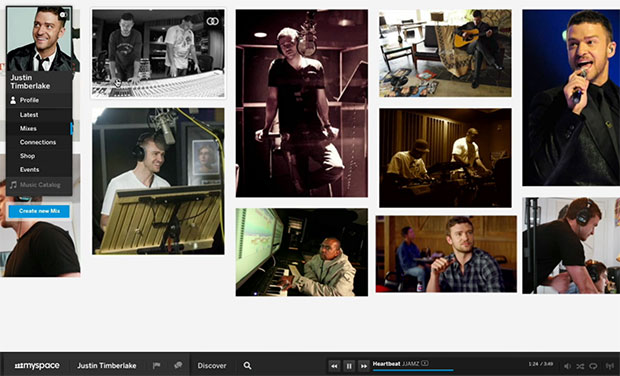Click Justin Timberlake in the bottom bar

107,366
